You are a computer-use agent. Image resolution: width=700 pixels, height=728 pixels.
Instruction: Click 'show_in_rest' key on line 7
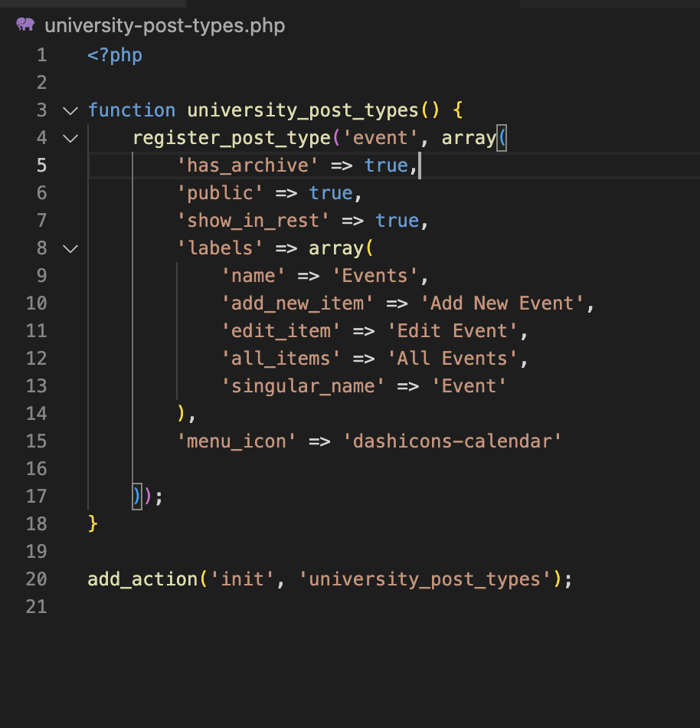(x=254, y=221)
